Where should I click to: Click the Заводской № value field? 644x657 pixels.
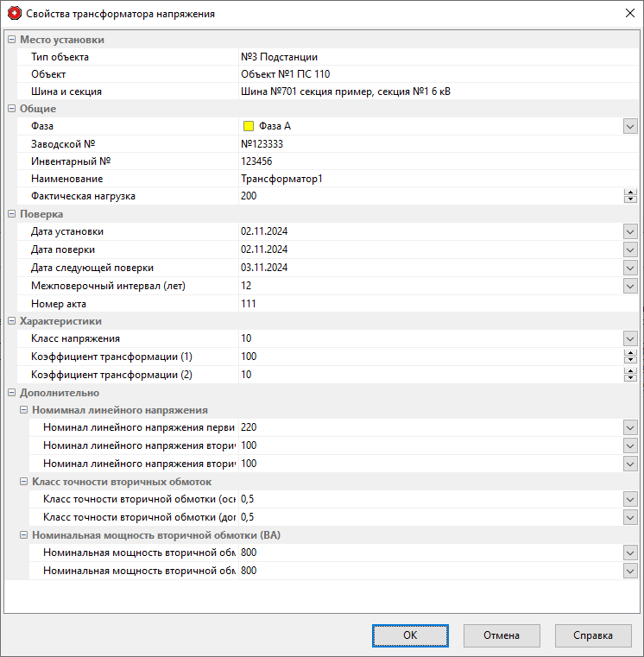pyautogui.click(x=432, y=144)
